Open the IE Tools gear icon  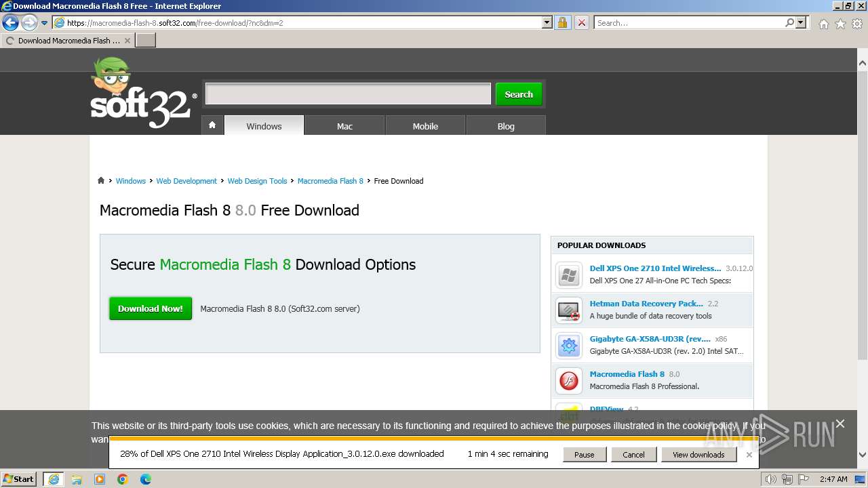[857, 24]
